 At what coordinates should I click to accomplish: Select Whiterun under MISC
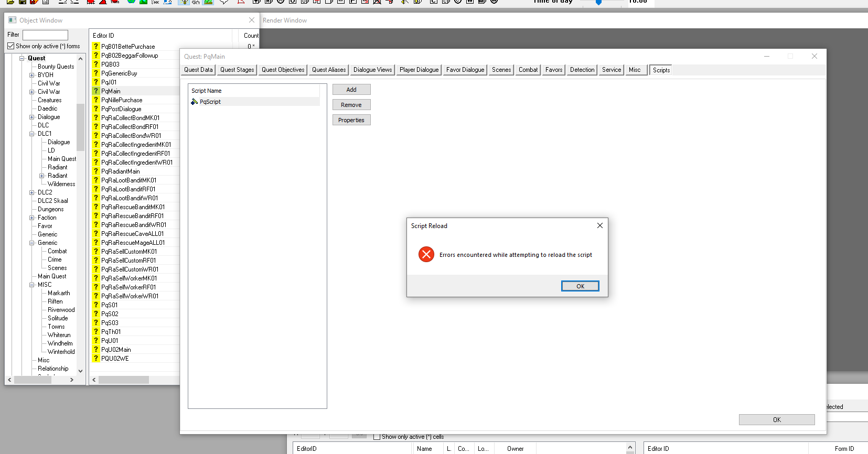(x=59, y=335)
